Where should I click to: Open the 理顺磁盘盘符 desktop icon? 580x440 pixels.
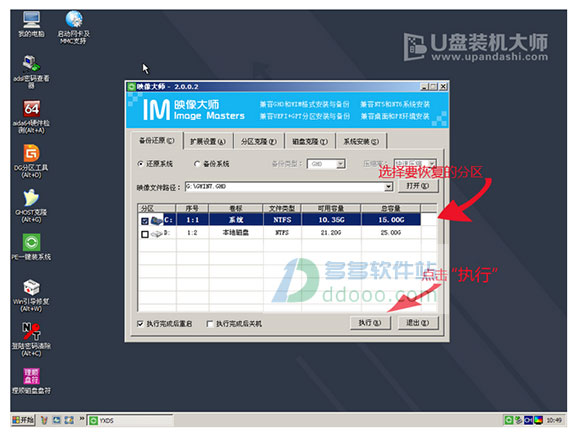click(31, 381)
